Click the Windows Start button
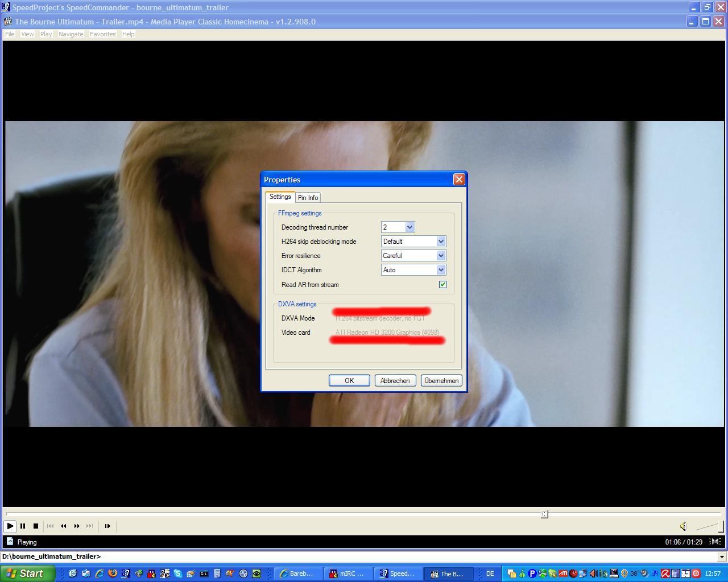The width and height of the screenshot is (728, 582). click(27, 573)
